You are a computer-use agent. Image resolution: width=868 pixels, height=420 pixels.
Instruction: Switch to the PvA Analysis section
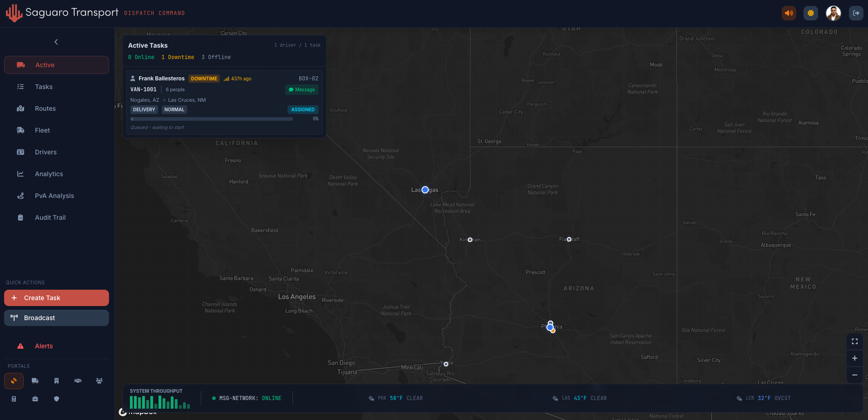pyautogui.click(x=55, y=196)
